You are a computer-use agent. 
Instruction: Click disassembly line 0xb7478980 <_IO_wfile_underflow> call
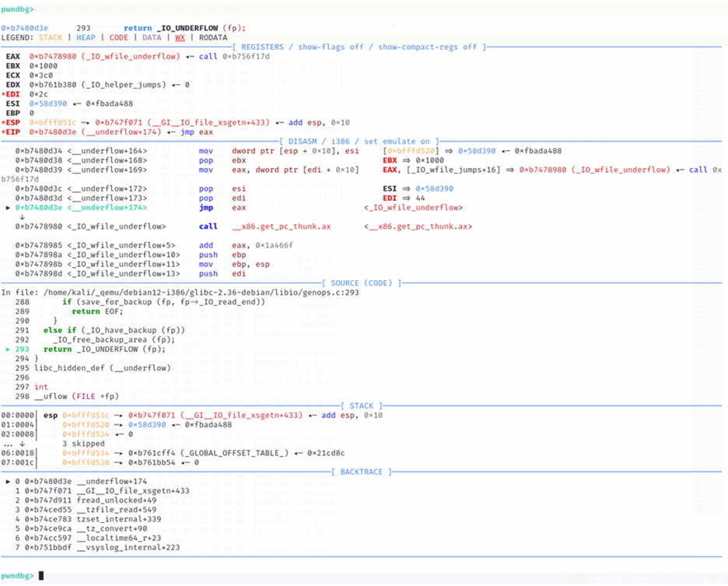tap(173, 226)
